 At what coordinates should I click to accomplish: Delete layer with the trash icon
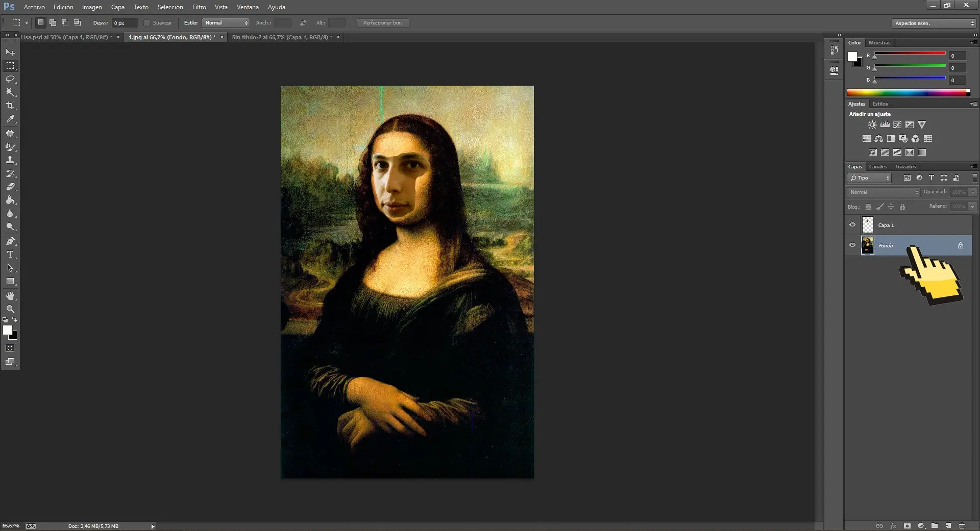click(962, 526)
